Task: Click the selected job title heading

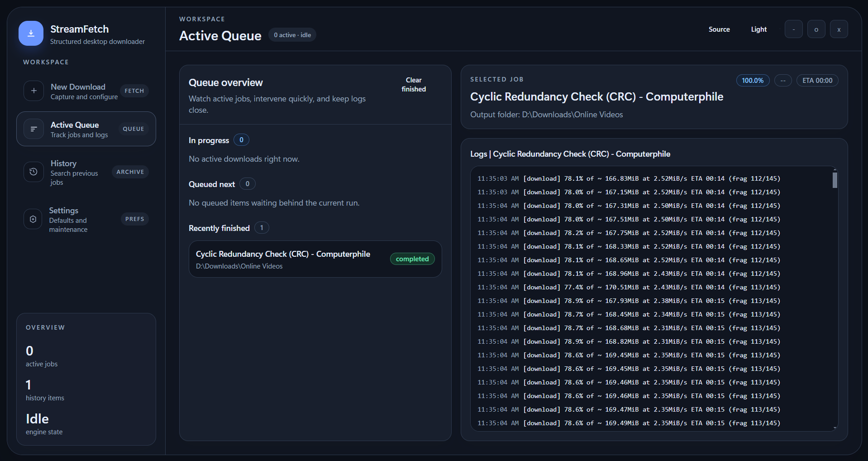Action: tap(596, 97)
